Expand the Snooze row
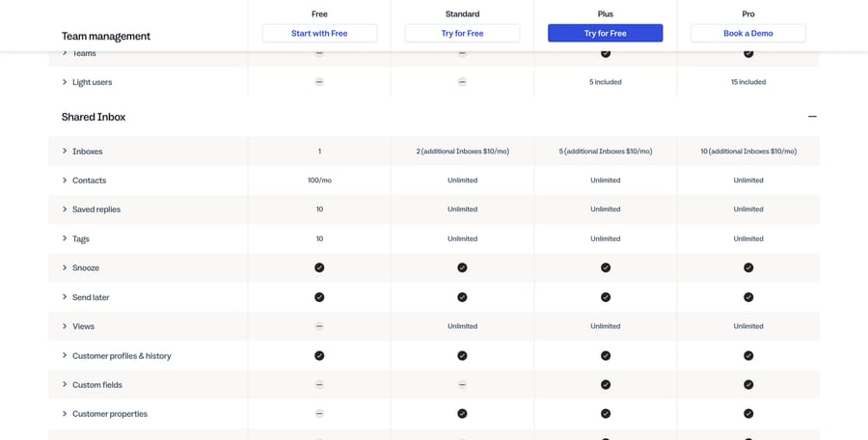868x440 pixels. 65,267
